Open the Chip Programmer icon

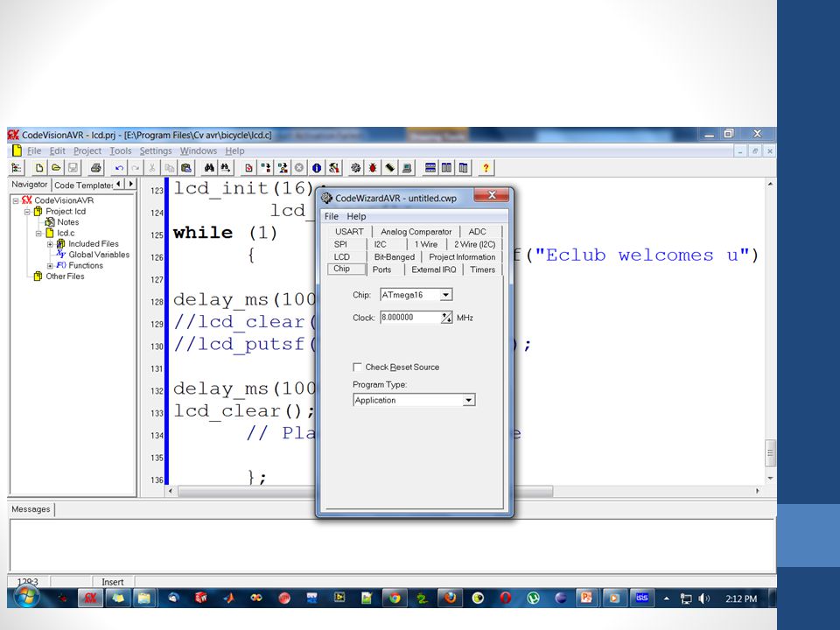(390, 168)
